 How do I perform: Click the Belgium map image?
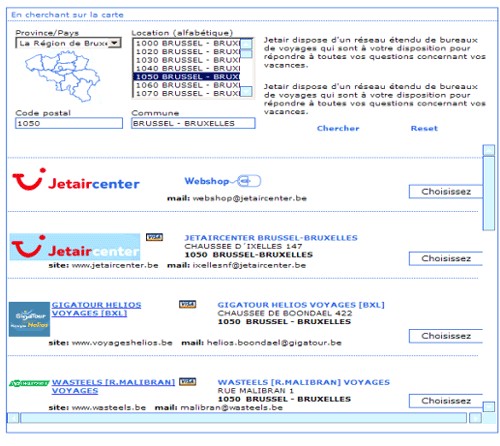(63, 76)
